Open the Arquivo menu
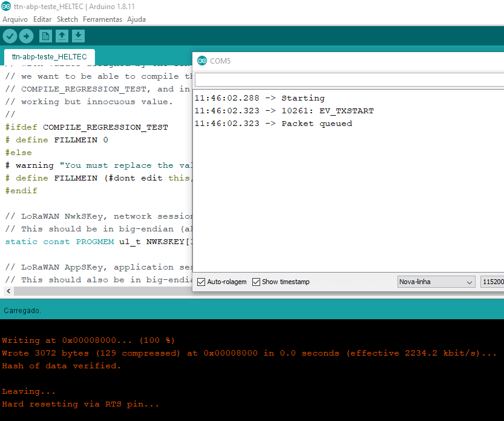This screenshot has width=504, height=421. point(15,19)
